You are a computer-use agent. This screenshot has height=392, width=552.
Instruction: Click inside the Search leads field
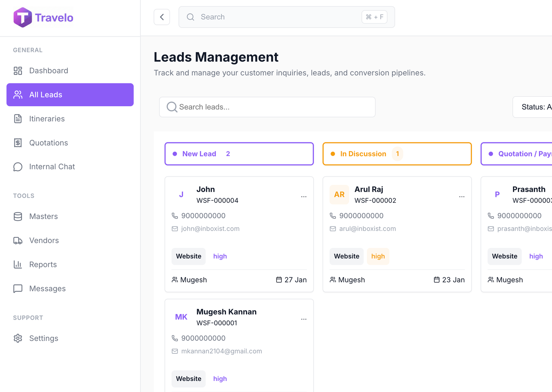pyautogui.click(x=267, y=107)
